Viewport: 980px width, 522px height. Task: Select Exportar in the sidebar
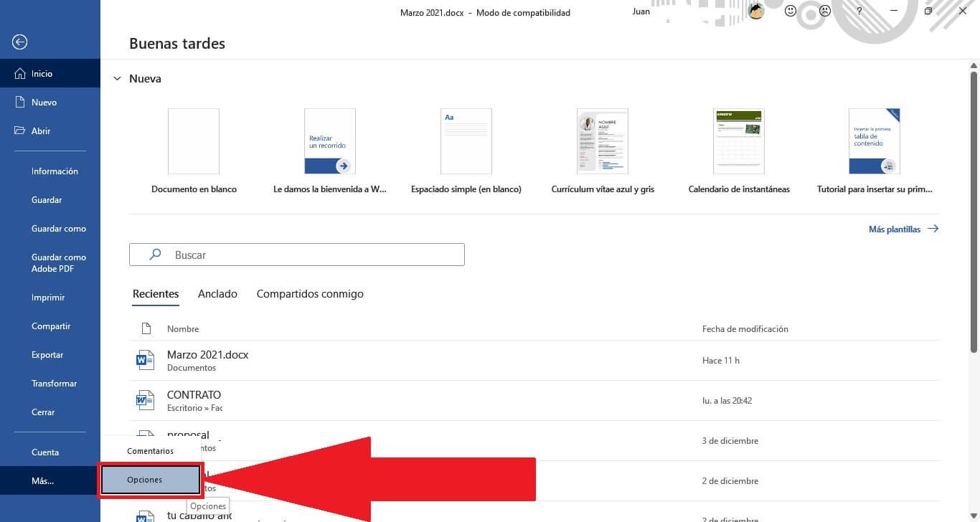click(50, 354)
